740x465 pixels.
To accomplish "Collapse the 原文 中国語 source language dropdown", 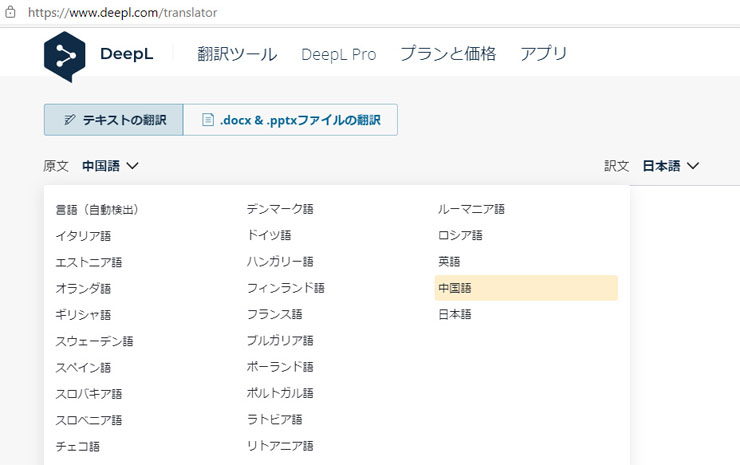I will (x=110, y=166).
